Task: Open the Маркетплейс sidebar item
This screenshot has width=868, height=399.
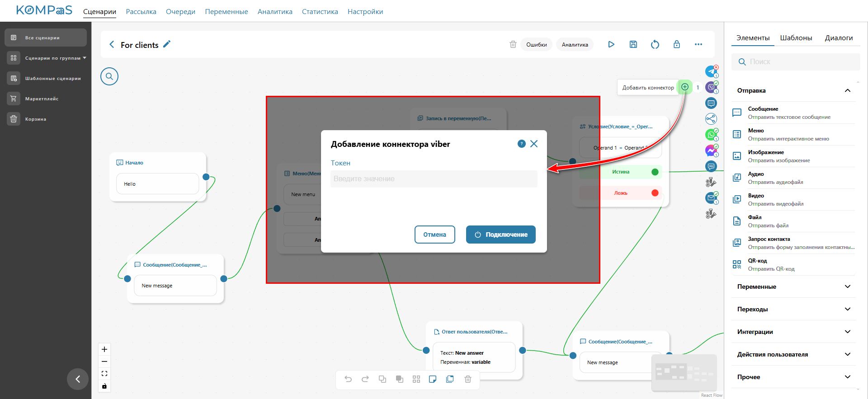Action: (46, 99)
